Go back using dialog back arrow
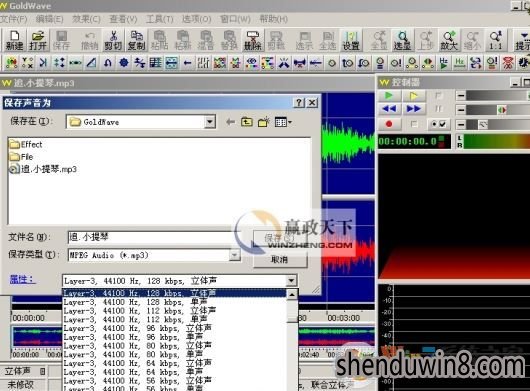530x391 pixels. coord(231,122)
